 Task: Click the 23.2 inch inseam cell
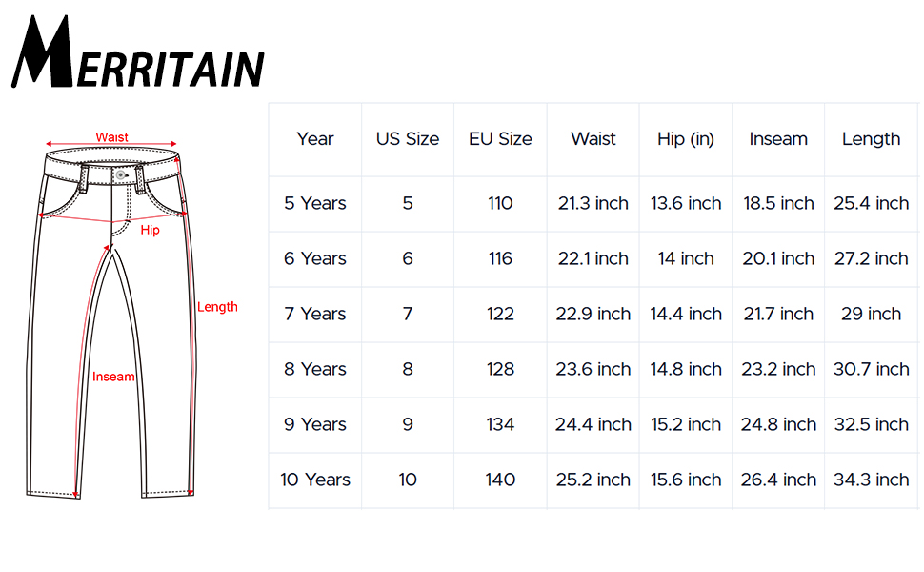click(778, 370)
